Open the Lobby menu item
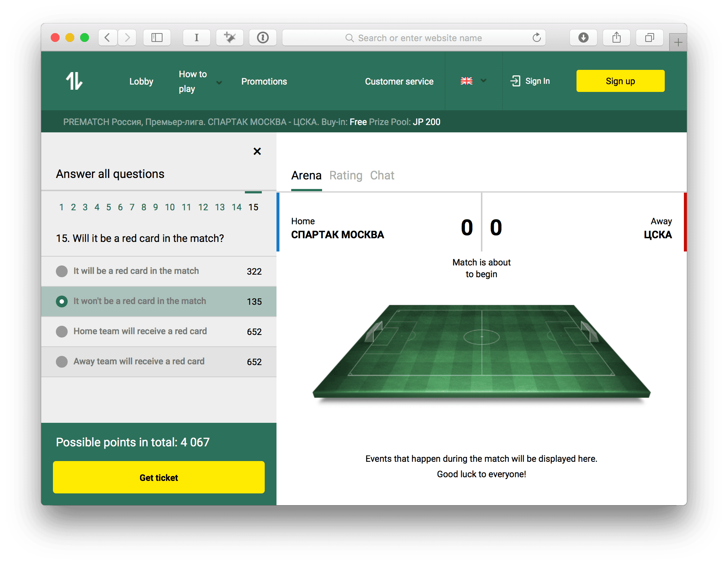728x564 pixels. pyautogui.click(x=141, y=82)
